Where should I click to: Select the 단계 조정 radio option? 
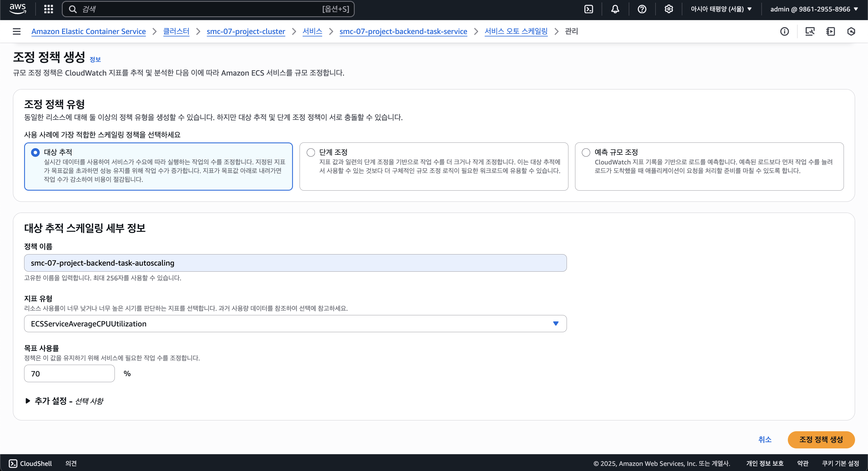[311, 152]
